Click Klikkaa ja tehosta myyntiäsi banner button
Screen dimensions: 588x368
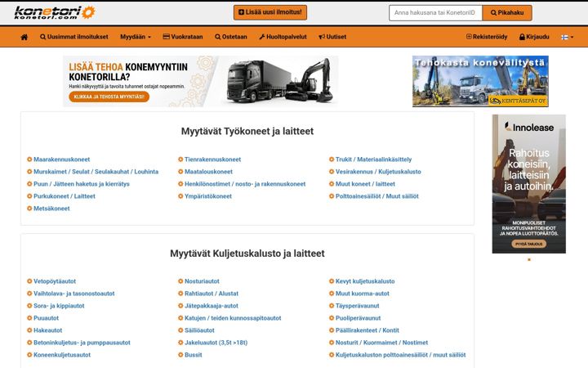pyautogui.click(x=109, y=96)
